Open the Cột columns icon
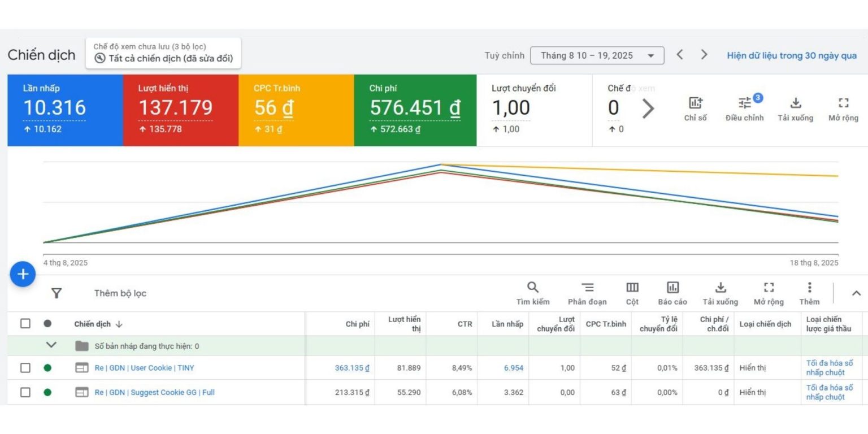 tap(632, 287)
